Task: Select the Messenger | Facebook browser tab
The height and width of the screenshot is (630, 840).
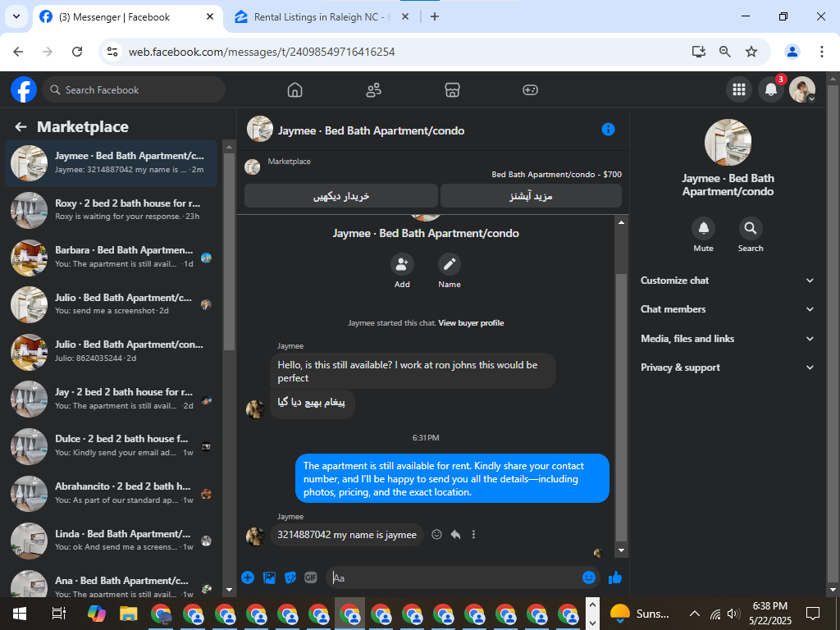Action: pos(126,17)
